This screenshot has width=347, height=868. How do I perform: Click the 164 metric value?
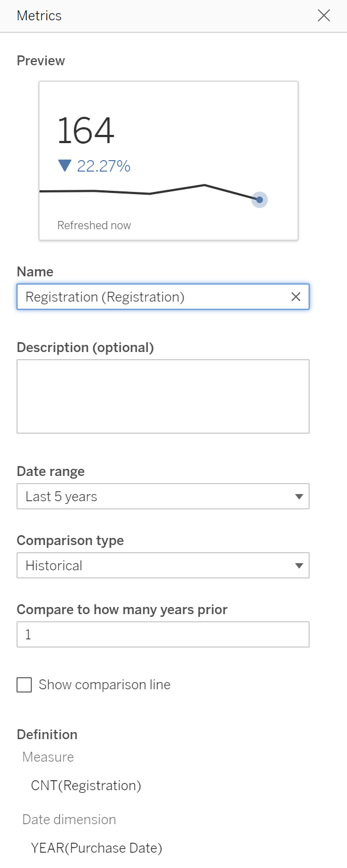(x=86, y=131)
